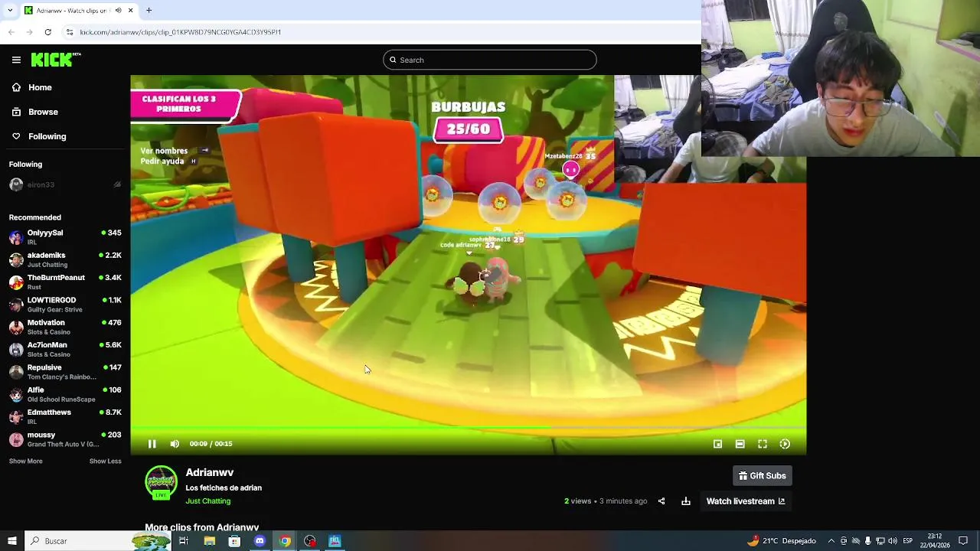This screenshot has height=551, width=980.
Task: Go back in Chrome
Action: click(x=11, y=32)
